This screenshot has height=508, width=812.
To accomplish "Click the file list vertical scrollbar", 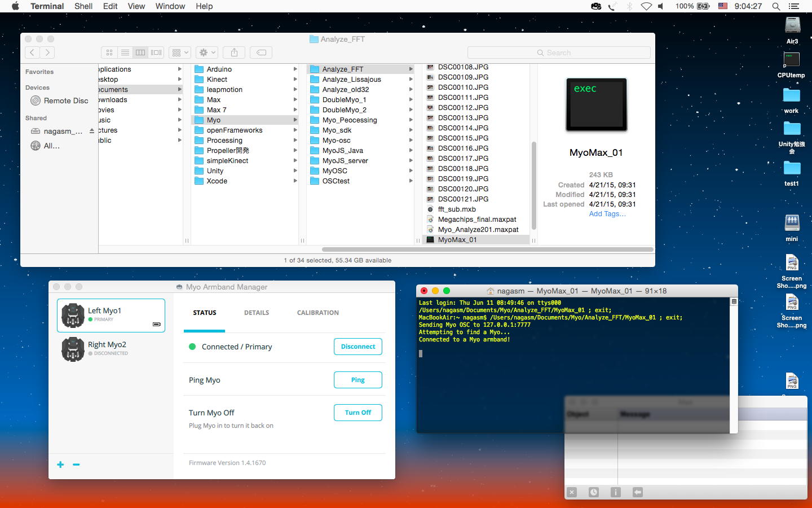I will pyautogui.click(x=533, y=186).
